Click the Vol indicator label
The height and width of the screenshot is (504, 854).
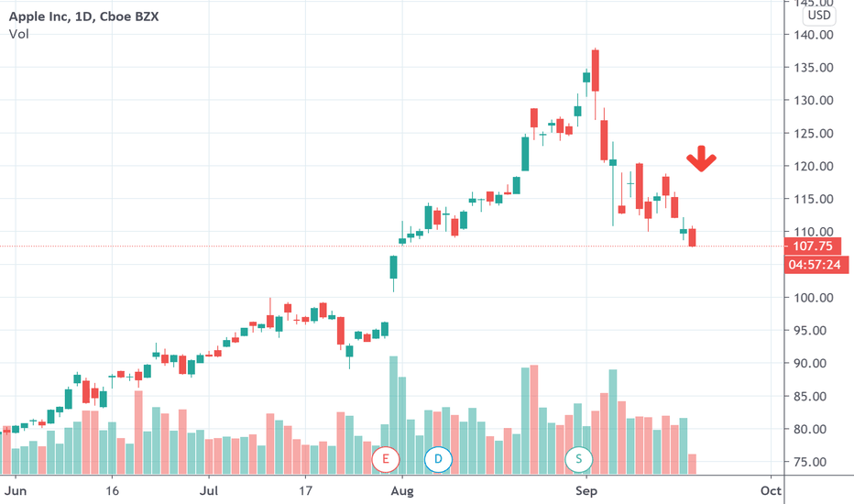pos(18,34)
